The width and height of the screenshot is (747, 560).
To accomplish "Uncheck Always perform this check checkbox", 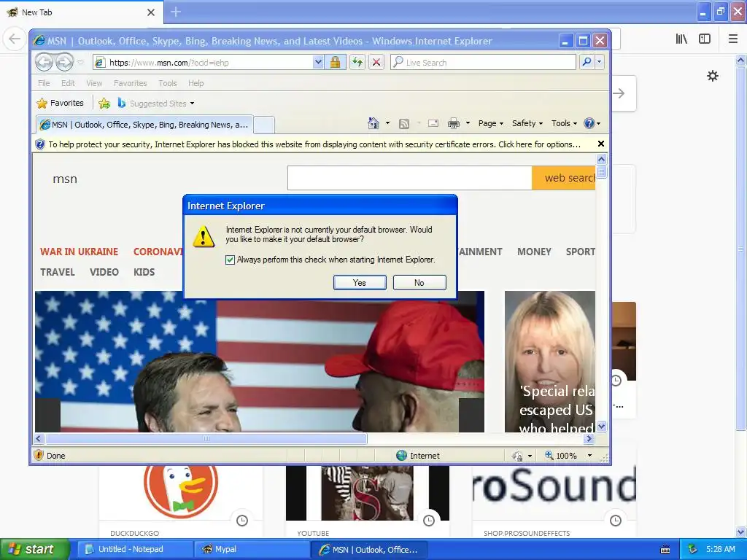I will click(x=230, y=260).
